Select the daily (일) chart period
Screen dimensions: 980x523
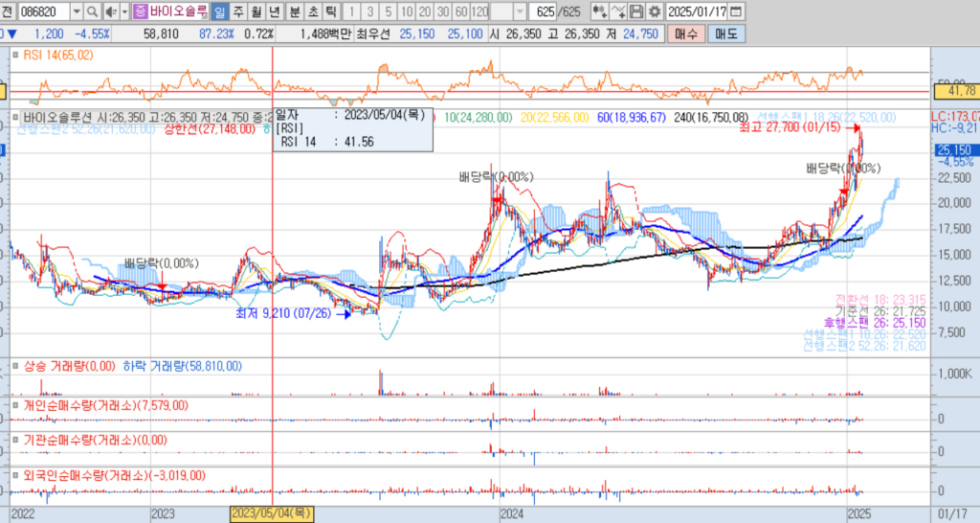220,11
